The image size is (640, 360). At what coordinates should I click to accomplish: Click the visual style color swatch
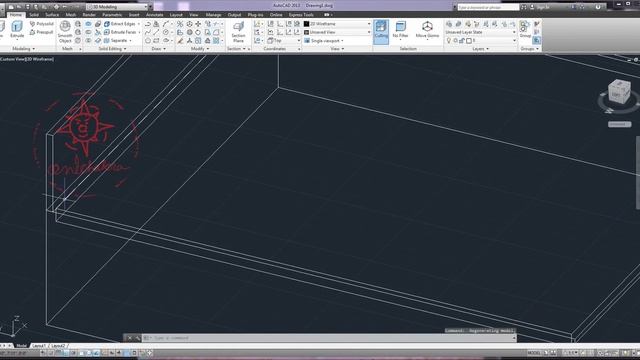click(x=307, y=24)
